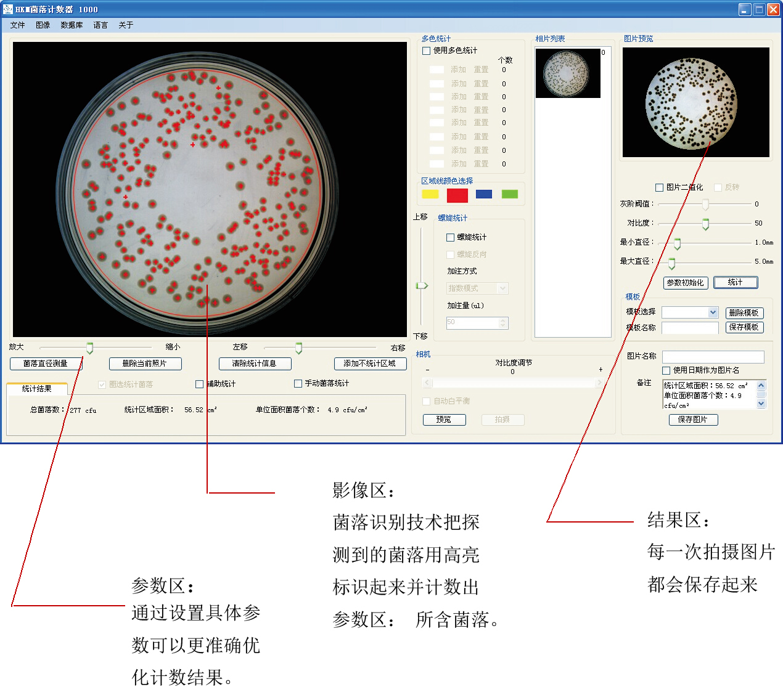Select the petri dish thumbnail in 相片列表

[567, 73]
